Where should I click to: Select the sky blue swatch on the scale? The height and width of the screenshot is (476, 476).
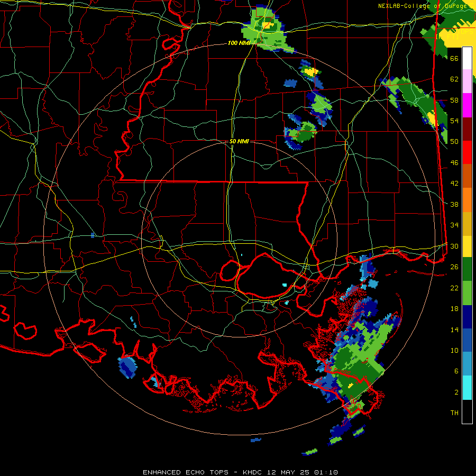[467, 364]
